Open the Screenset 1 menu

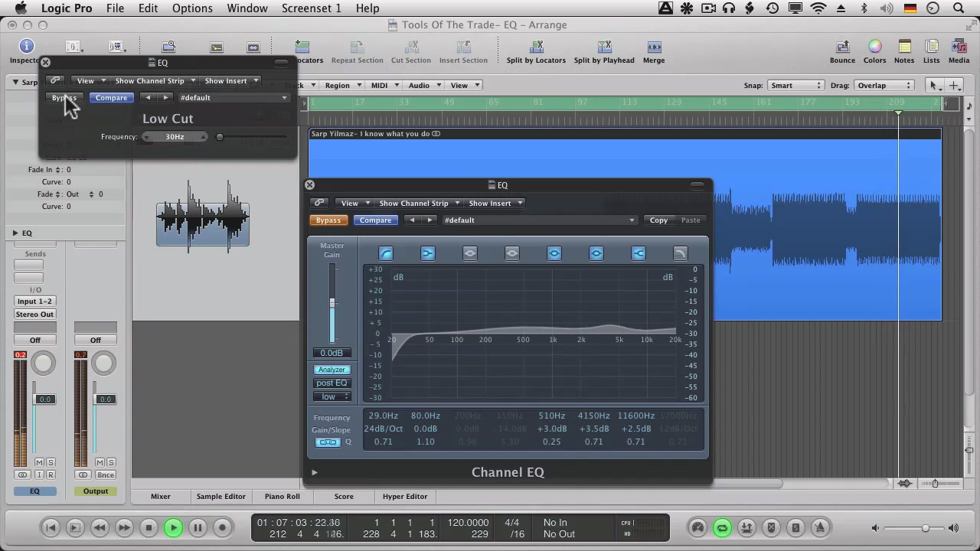(x=312, y=8)
